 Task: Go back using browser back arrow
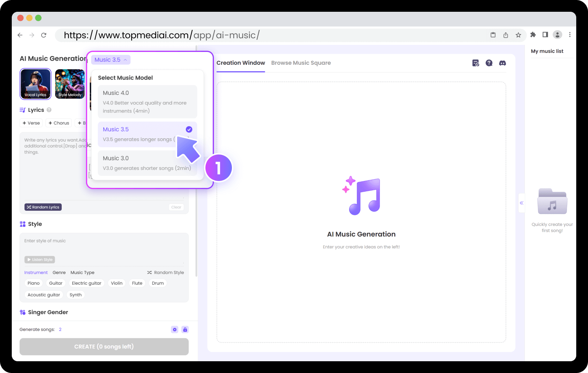coord(20,35)
